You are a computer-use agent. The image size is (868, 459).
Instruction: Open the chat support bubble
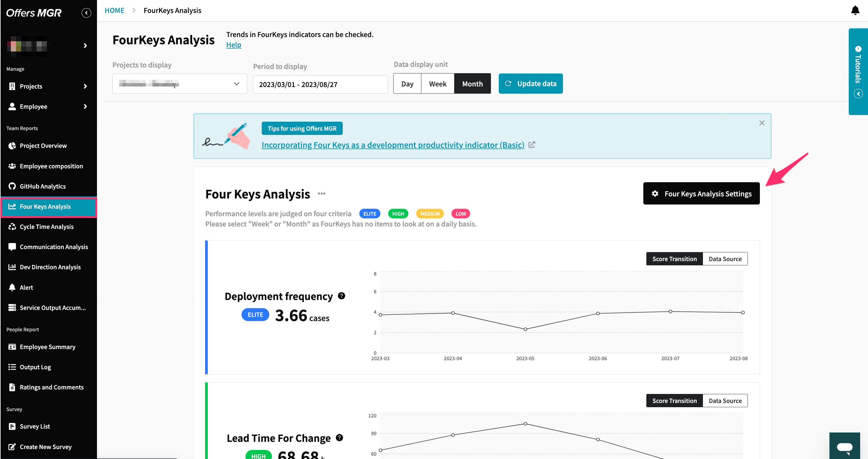pos(845,446)
